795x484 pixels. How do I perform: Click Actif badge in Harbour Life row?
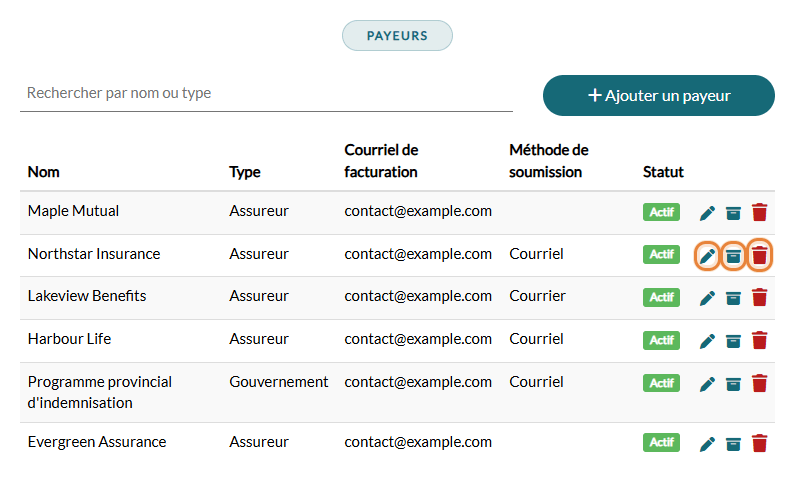[661, 340]
